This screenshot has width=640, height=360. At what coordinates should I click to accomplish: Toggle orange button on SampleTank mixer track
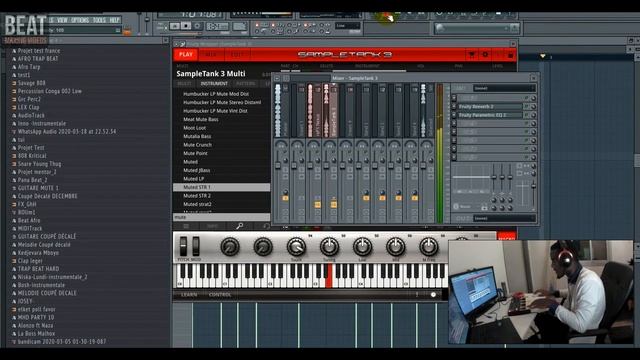tap(333, 204)
